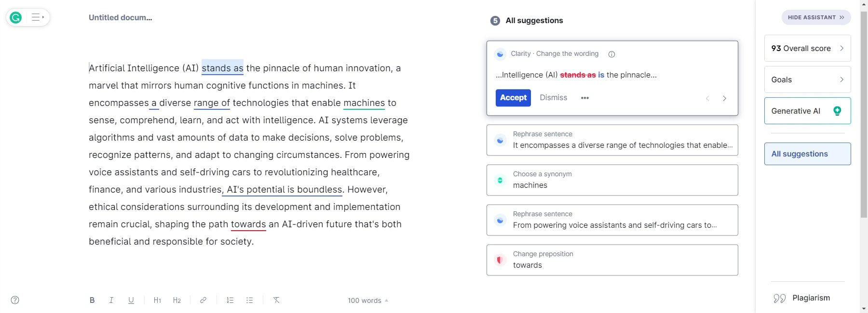Go to the next suggestion with the right arrow

click(724, 98)
